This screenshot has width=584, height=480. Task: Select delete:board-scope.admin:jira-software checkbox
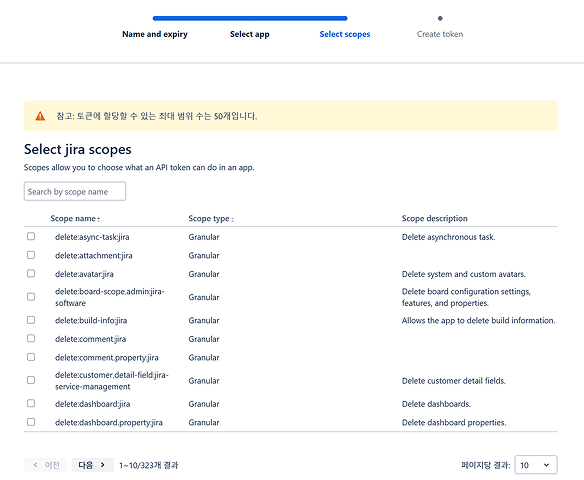click(31, 297)
